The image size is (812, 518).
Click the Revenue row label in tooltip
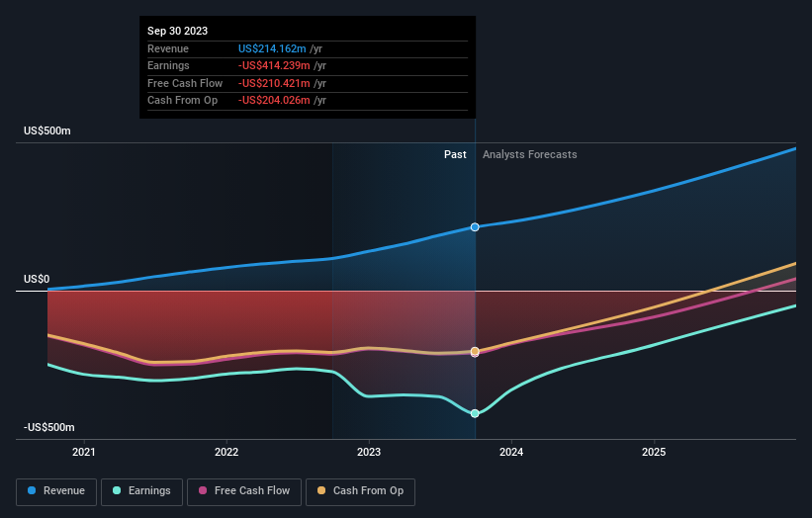pos(168,48)
